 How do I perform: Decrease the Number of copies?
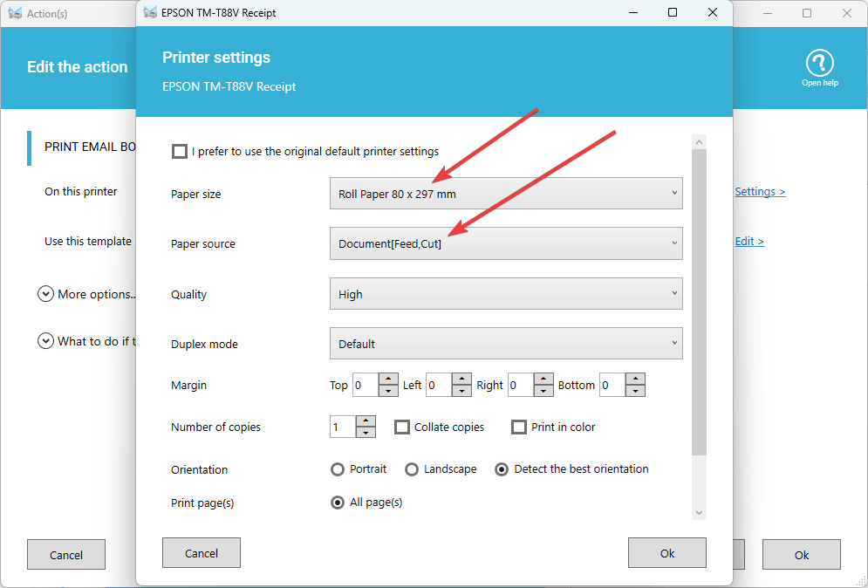click(366, 433)
